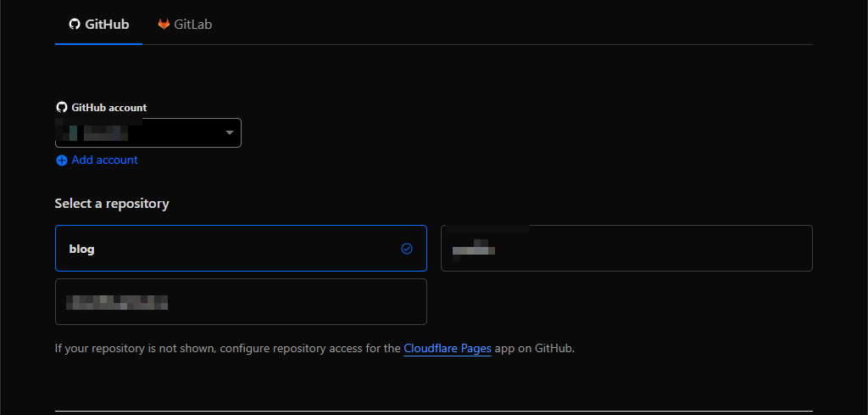
Task: Open the Cloudflare Pages link
Action: [447, 349]
